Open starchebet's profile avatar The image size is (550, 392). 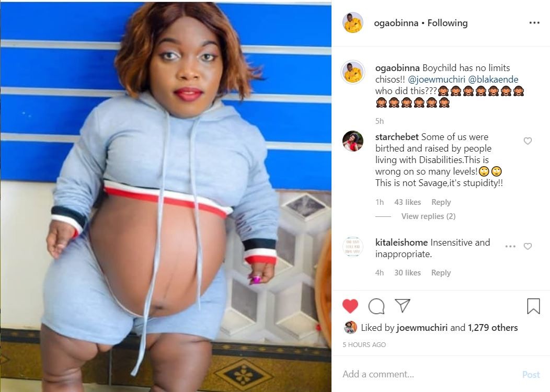352,141
